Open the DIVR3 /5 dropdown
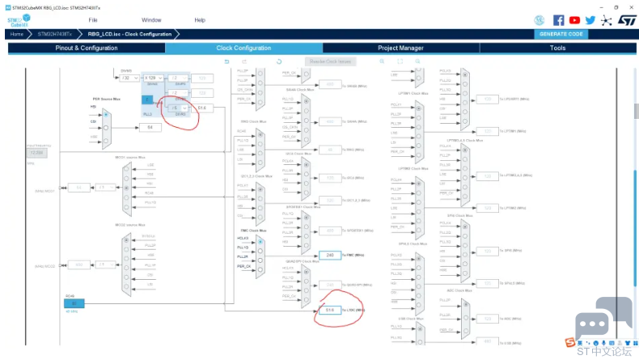This screenshot has width=639, height=364. [179, 108]
